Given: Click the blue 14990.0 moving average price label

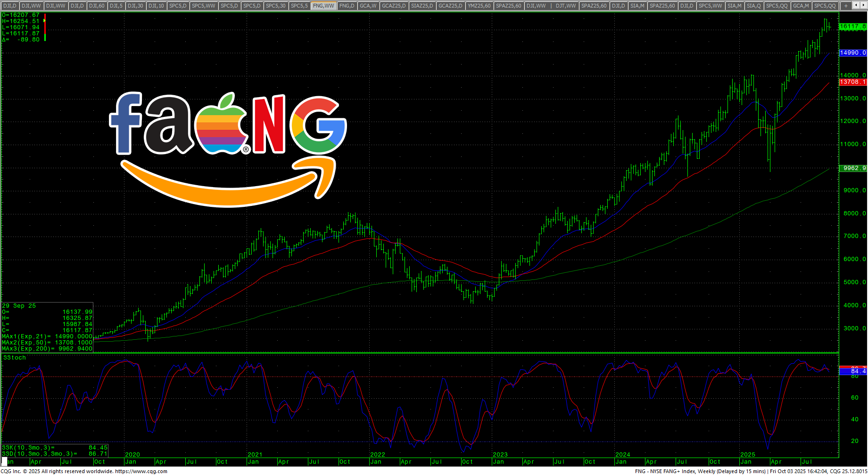Looking at the screenshot, I should pyautogui.click(x=852, y=53).
